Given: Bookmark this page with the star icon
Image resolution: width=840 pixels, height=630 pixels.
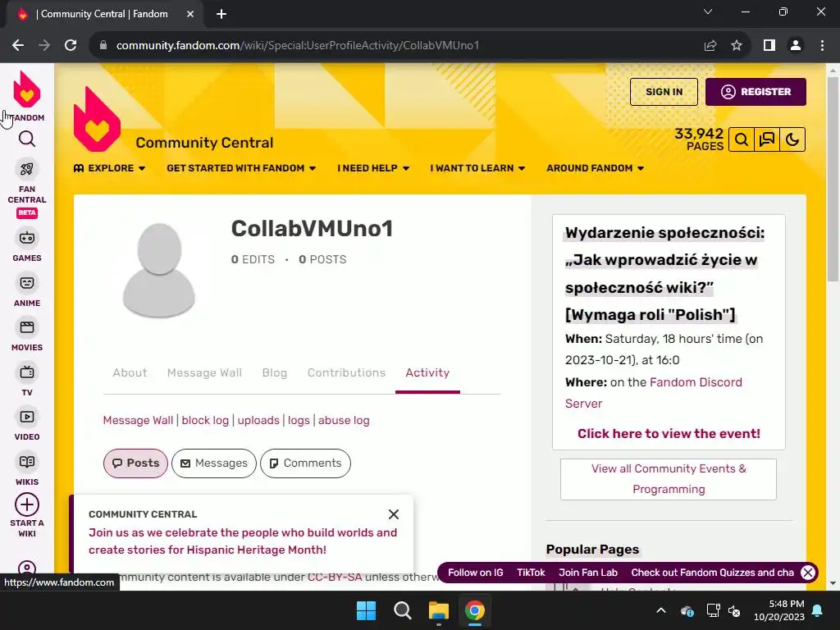Looking at the screenshot, I should tap(737, 46).
